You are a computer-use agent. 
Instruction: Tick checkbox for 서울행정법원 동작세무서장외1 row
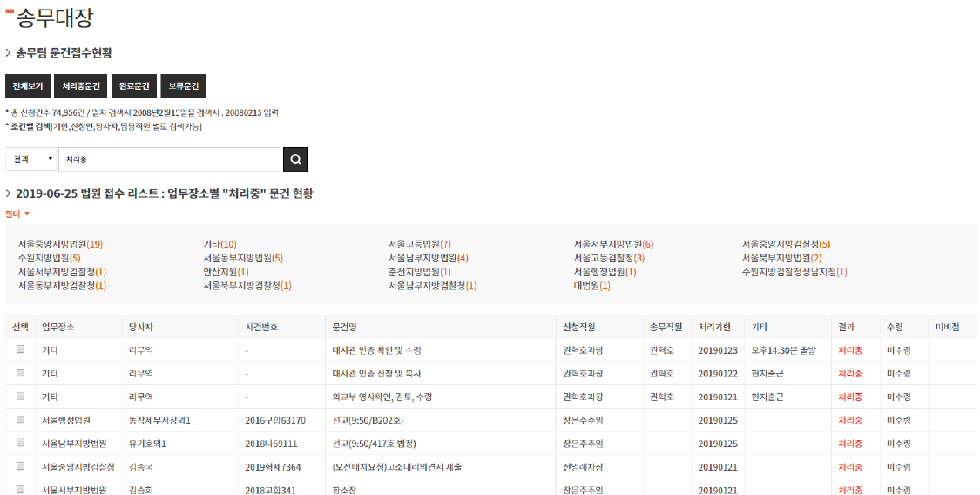click(x=21, y=419)
